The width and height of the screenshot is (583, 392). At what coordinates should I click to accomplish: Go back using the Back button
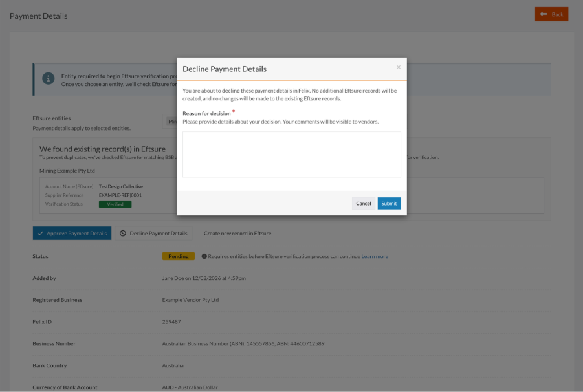pos(551,14)
